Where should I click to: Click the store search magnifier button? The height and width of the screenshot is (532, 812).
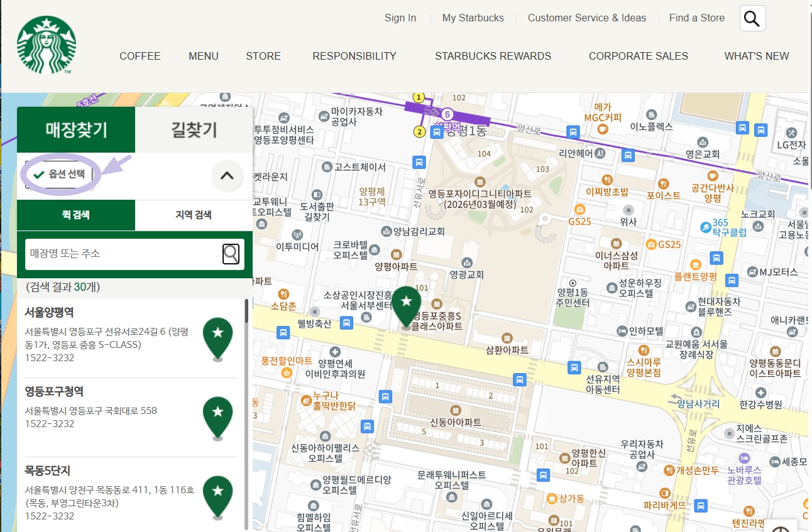[231, 254]
